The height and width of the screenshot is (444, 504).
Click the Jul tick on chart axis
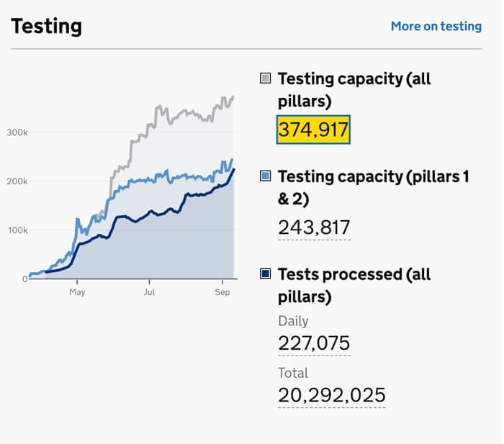point(149,292)
